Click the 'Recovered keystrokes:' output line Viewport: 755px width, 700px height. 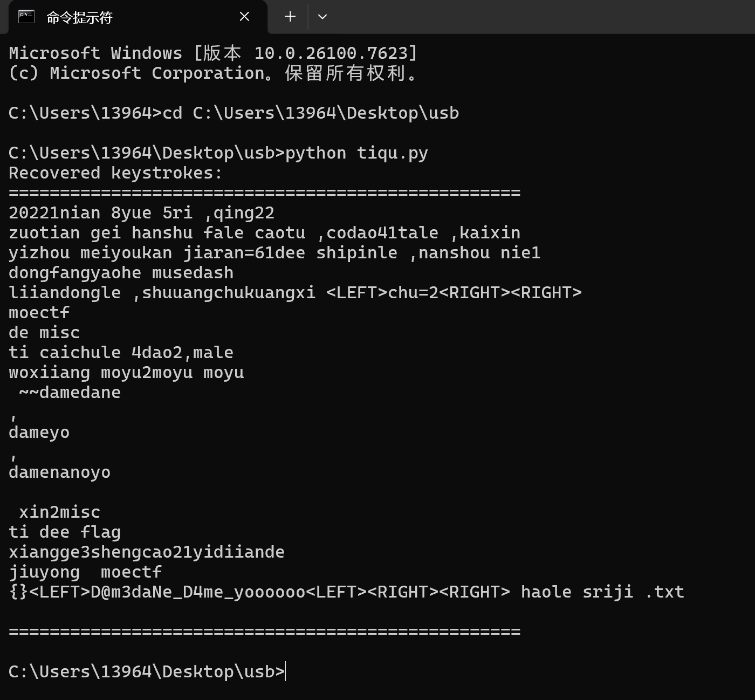tap(115, 173)
